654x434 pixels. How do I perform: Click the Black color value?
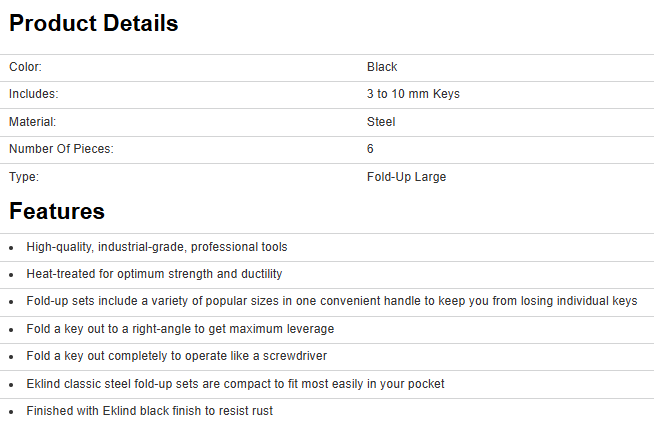382,67
